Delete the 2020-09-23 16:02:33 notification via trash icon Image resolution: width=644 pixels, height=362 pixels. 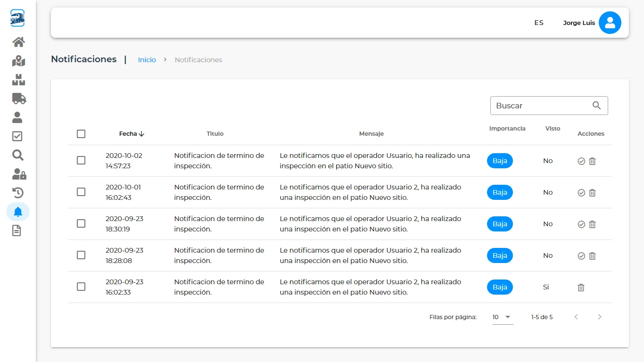tap(581, 287)
